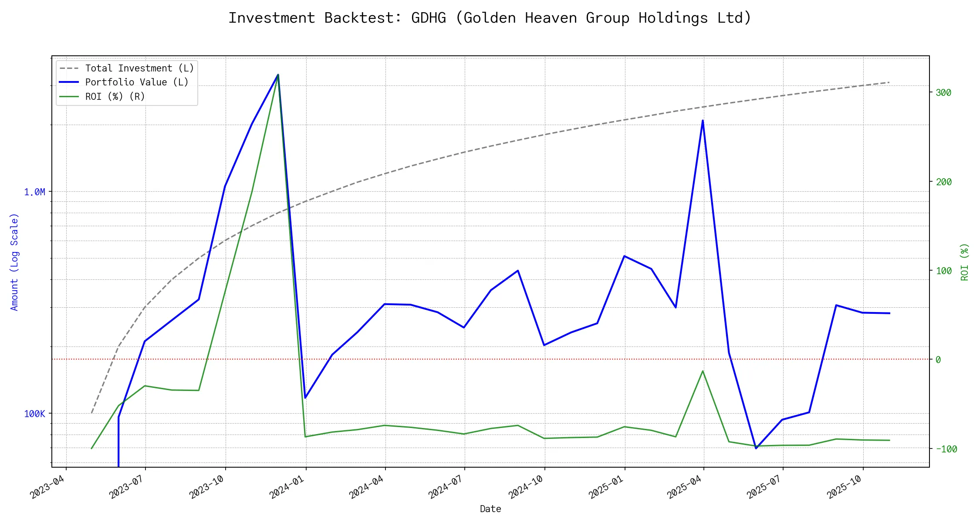Click the Date x-axis title
980x523 pixels.
[490, 509]
